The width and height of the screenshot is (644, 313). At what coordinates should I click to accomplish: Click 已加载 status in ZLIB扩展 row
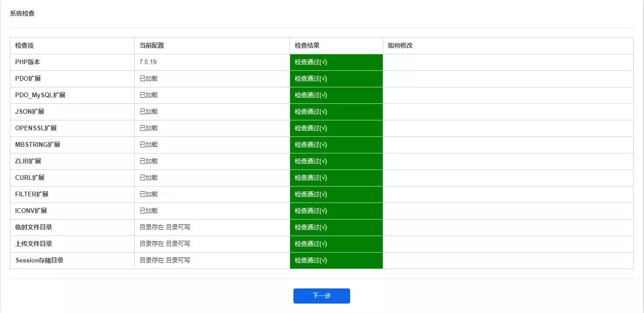coord(149,161)
